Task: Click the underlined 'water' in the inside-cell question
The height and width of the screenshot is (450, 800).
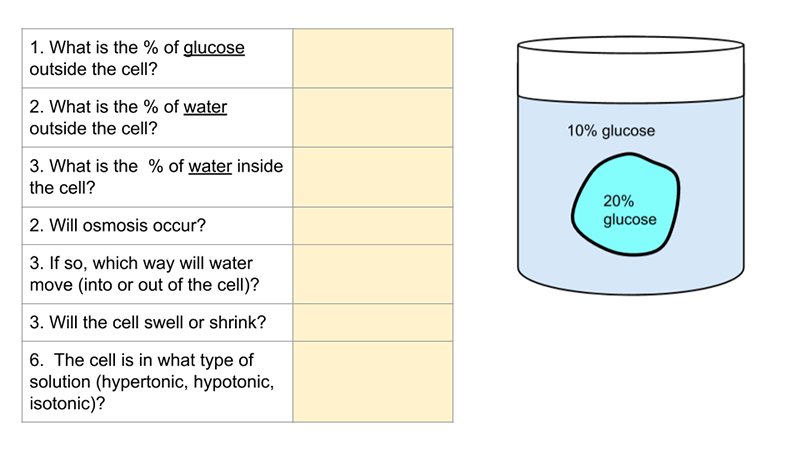Action: (210, 166)
